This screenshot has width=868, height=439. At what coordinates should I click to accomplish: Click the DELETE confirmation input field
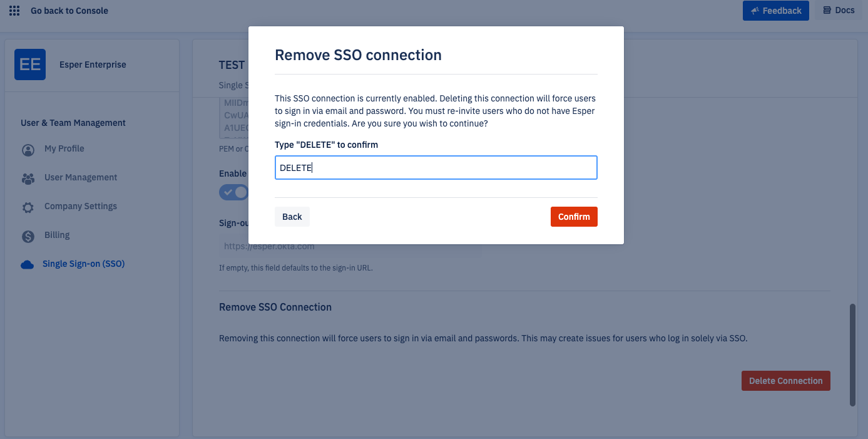click(x=436, y=168)
